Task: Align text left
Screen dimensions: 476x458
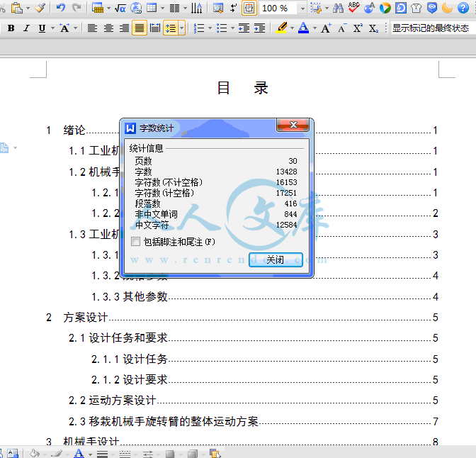Action: pyautogui.click(x=92, y=28)
